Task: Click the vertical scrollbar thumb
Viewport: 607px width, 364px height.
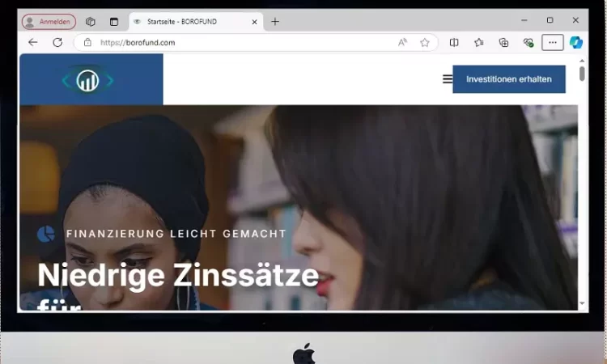Action: point(582,74)
